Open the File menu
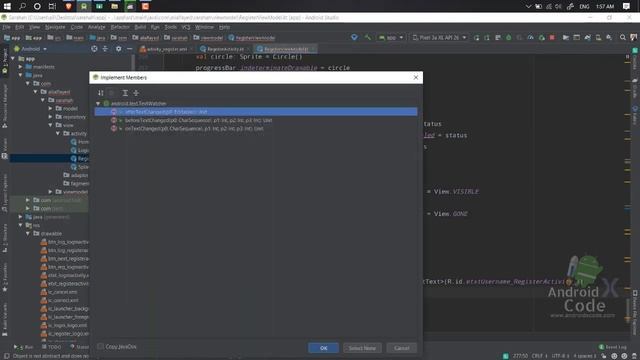Image resolution: width=640 pixels, height=360 pixels. click(7, 27)
